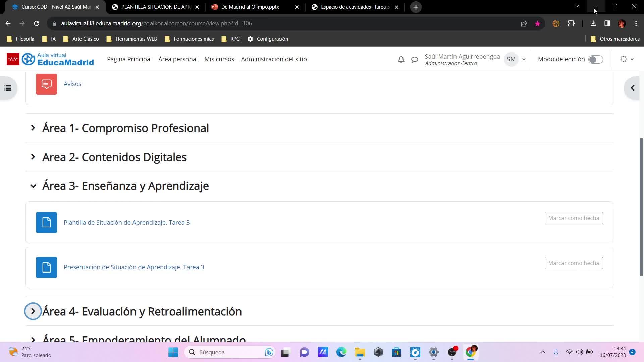Click the Avisos forum icon
The image size is (644, 362).
(46, 84)
